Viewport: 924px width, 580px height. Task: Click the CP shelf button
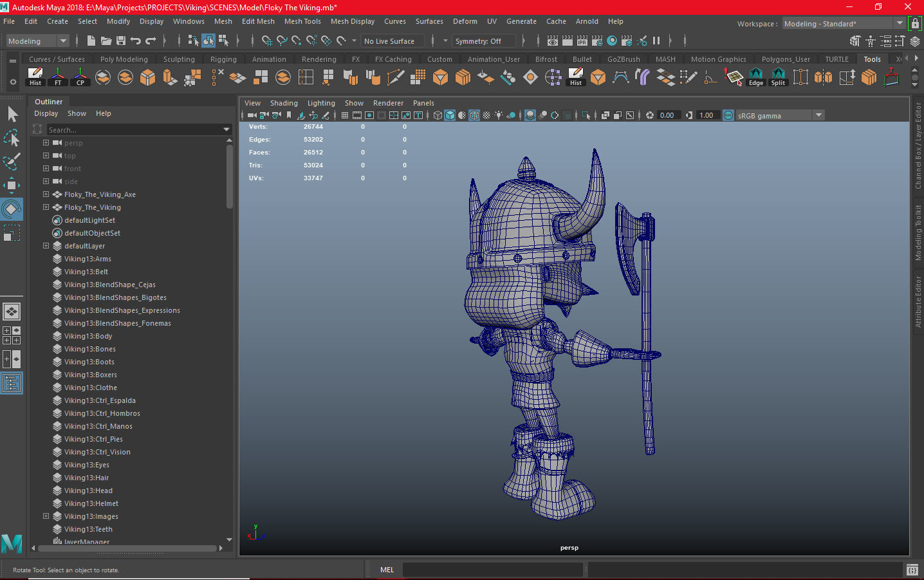[x=80, y=77]
